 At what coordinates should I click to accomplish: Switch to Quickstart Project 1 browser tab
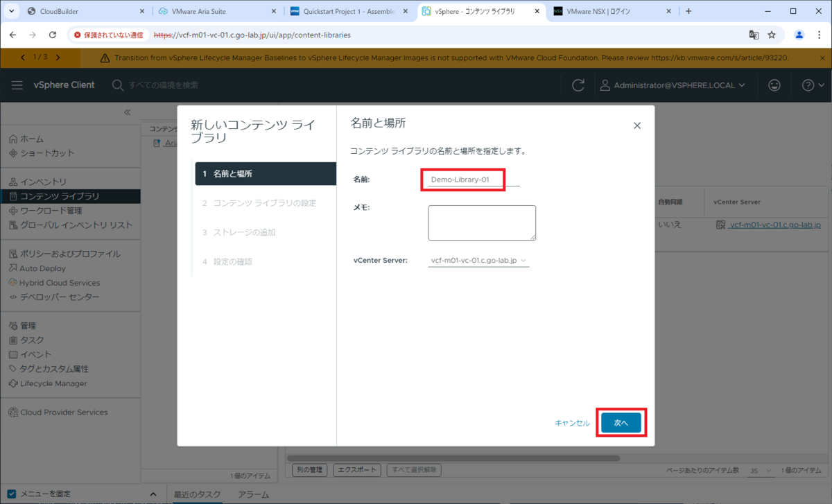350,11
